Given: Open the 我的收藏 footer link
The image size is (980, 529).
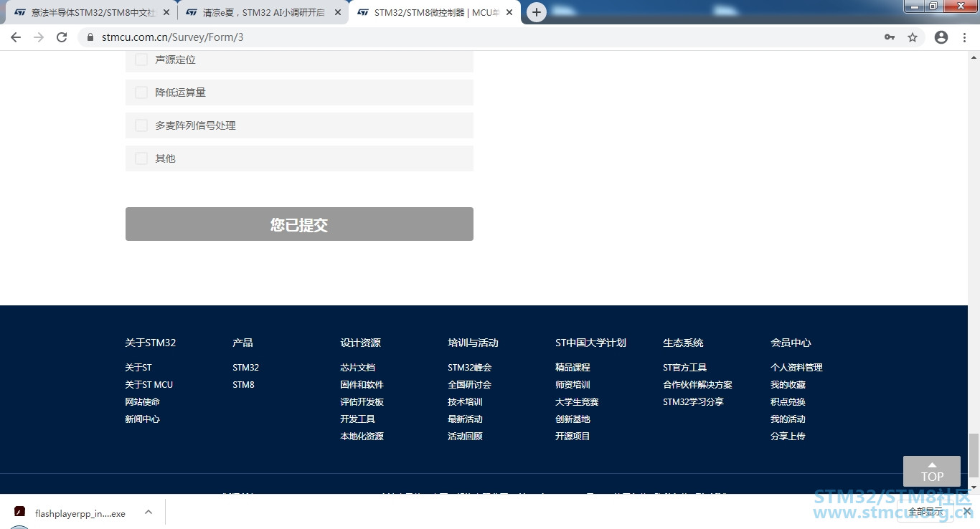Looking at the screenshot, I should coord(788,385).
